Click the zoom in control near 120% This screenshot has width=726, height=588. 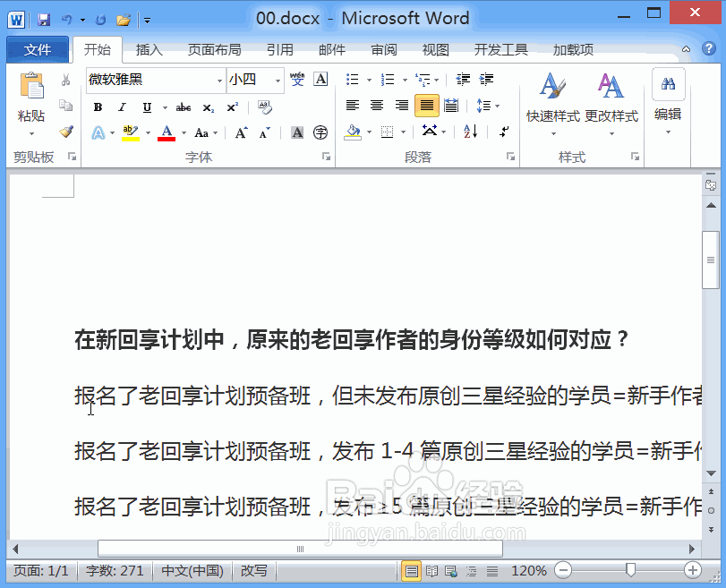691,569
